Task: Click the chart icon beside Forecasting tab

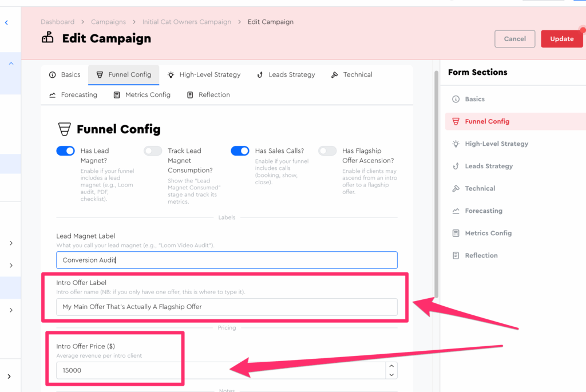Action: click(53, 95)
